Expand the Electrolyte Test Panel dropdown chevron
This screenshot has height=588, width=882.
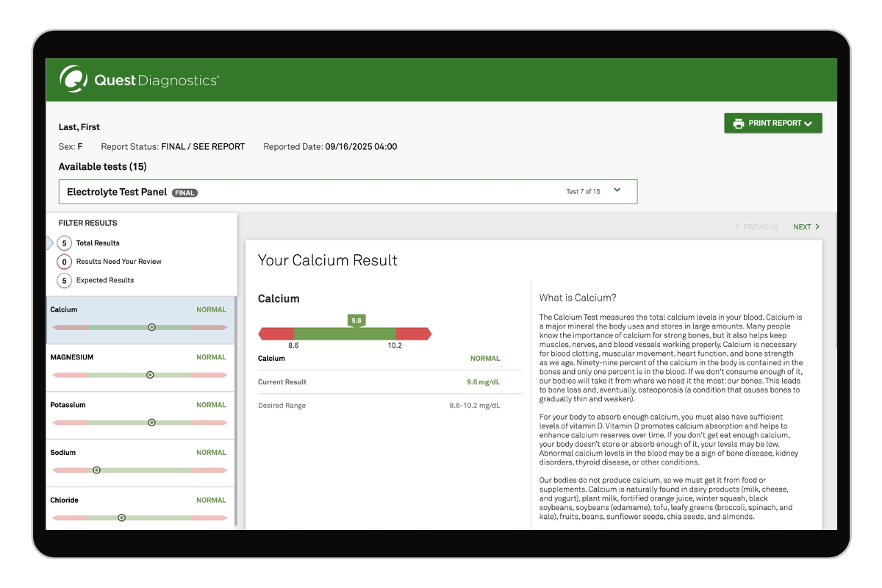[x=617, y=190]
